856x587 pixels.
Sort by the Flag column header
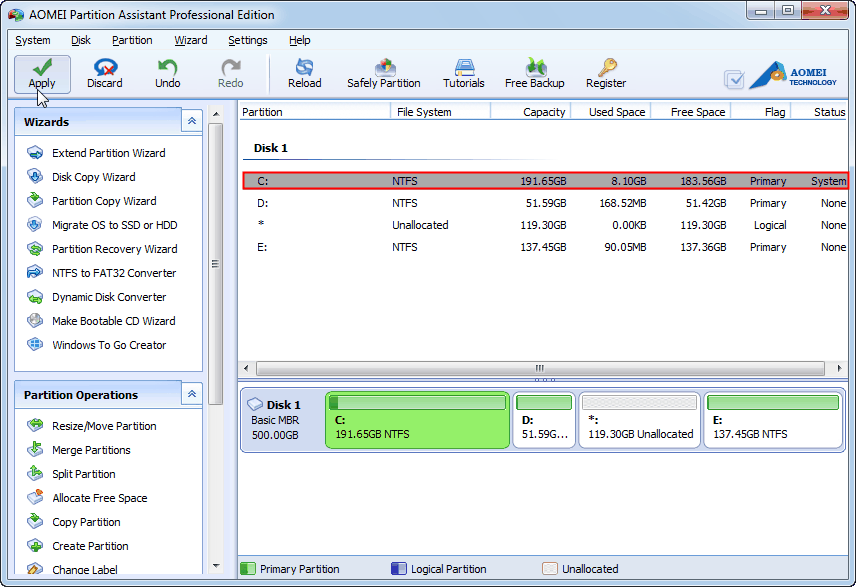click(761, 112)
